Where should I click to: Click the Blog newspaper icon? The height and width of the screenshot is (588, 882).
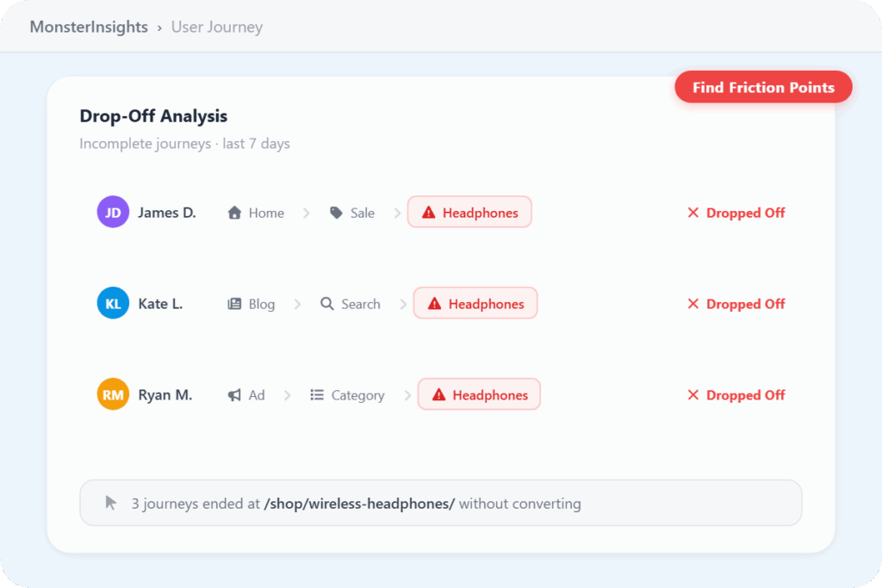(234, 304)
